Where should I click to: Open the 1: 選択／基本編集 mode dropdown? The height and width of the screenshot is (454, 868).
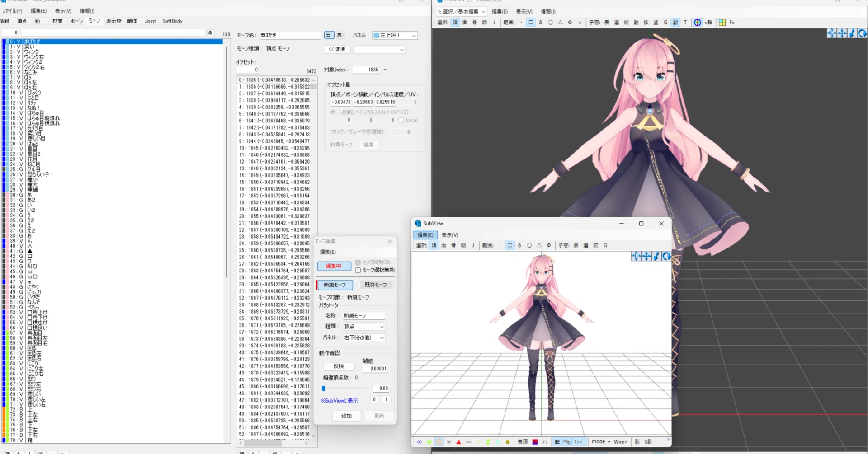tap(462, 12)
